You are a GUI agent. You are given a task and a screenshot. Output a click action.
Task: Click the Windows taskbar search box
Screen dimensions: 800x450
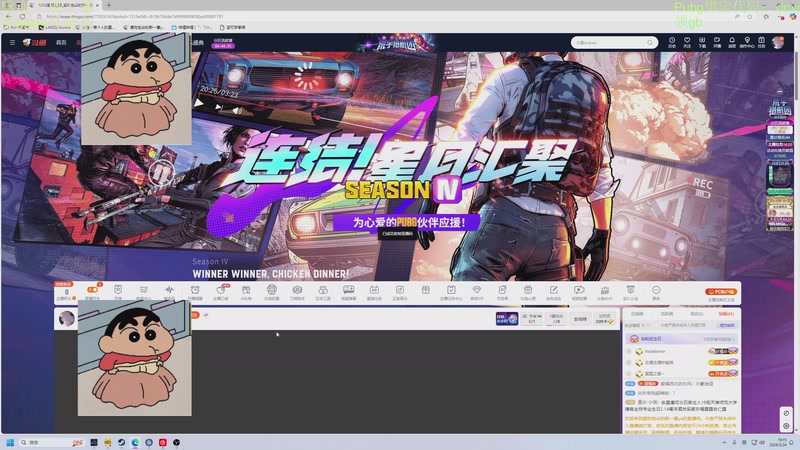pyautogui.click(x=51, y=442)
